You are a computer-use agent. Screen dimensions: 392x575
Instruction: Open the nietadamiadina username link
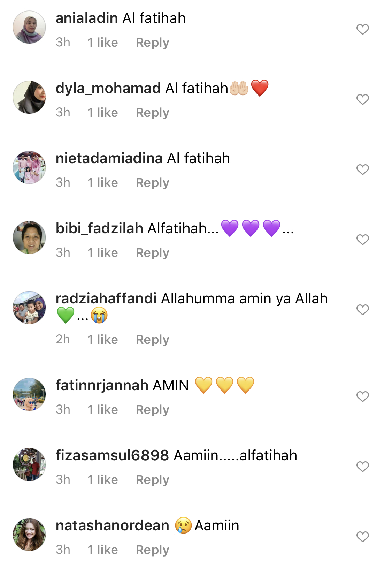pyautogui.click(x=109, y=158)
